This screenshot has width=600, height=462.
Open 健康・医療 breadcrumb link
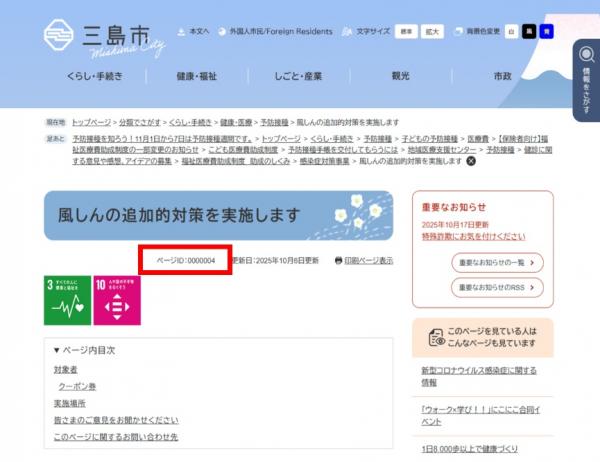coord(236,122)
